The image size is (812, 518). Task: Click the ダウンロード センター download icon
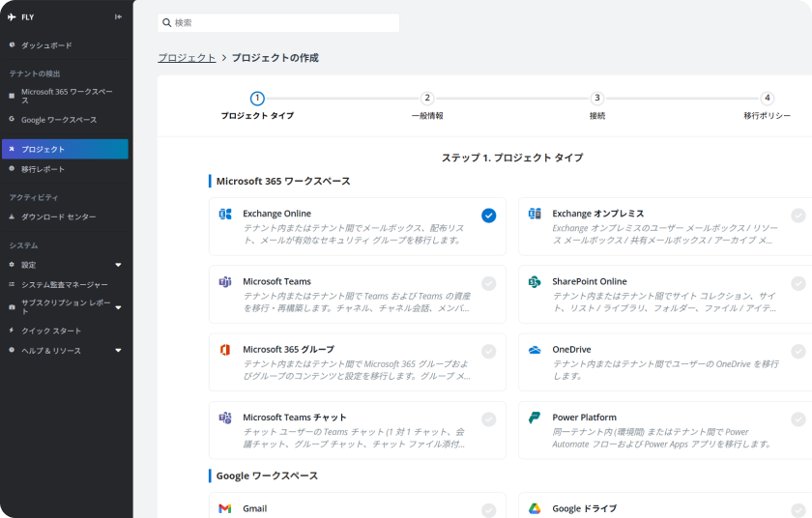tap(12, 216)
